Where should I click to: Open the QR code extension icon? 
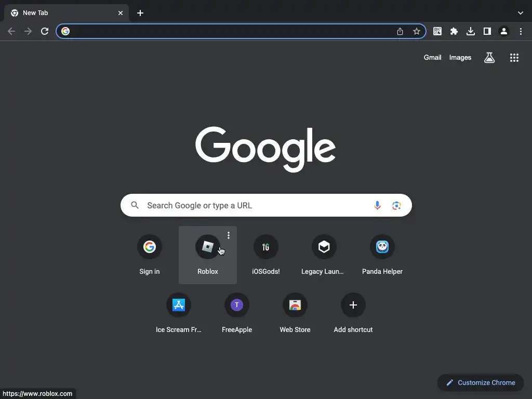point(437,32)
